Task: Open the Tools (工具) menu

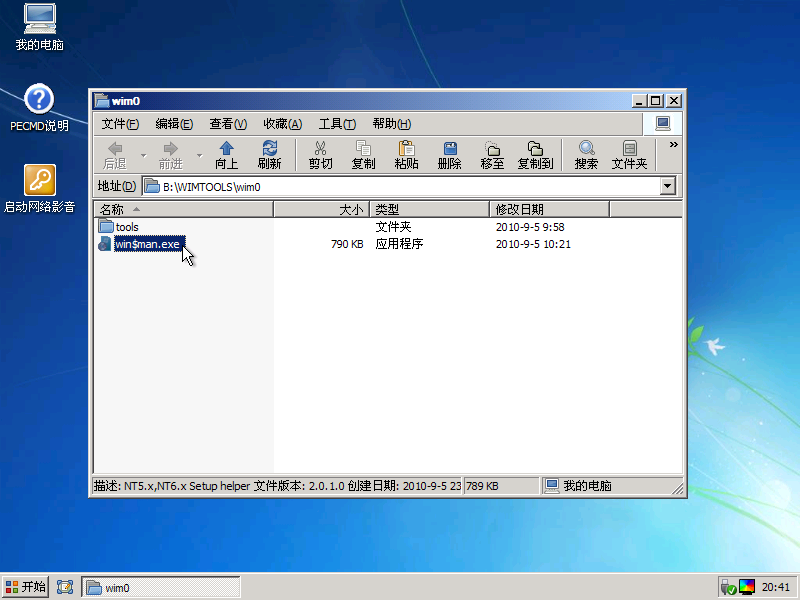Action: pos(336,124)
